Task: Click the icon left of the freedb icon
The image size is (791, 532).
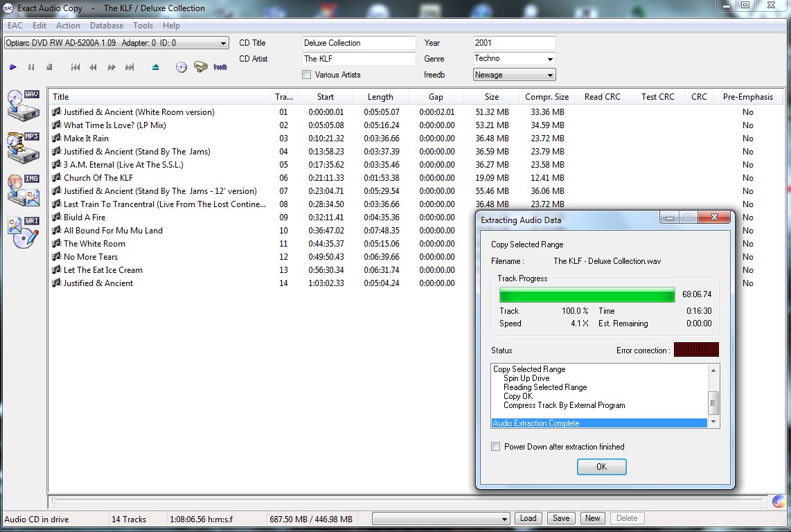Action: pyautogui.click(x=201, y=66)
